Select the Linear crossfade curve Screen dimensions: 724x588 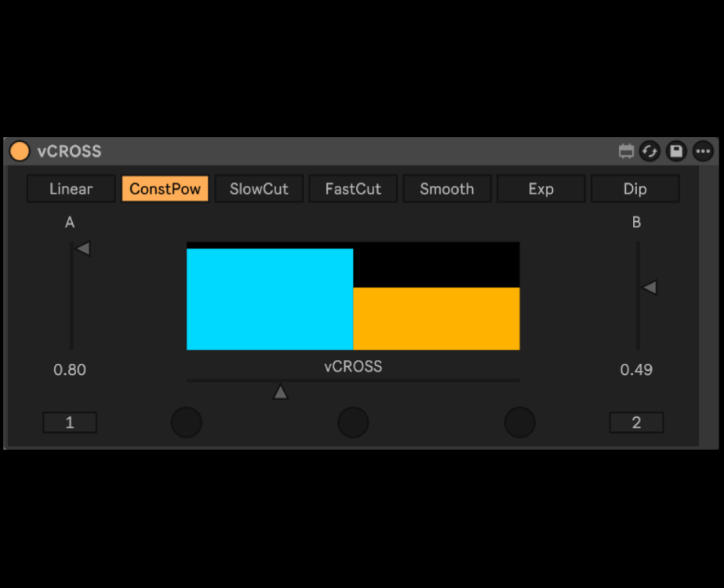[x=71, y=189]
